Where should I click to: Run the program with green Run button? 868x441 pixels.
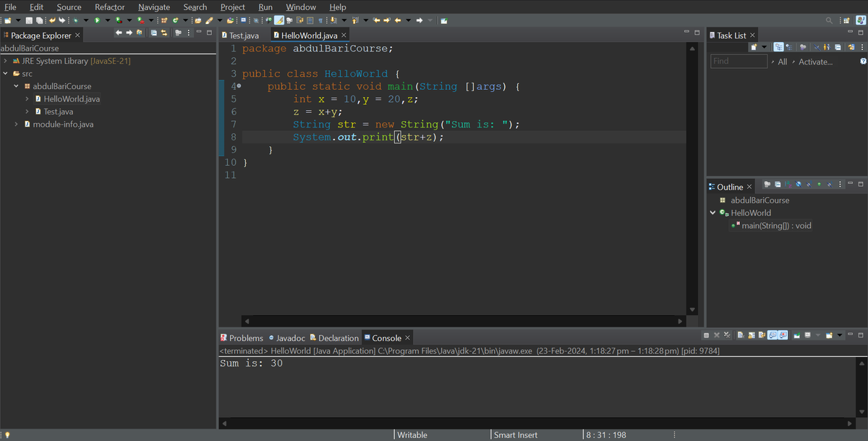click(97, 20)
